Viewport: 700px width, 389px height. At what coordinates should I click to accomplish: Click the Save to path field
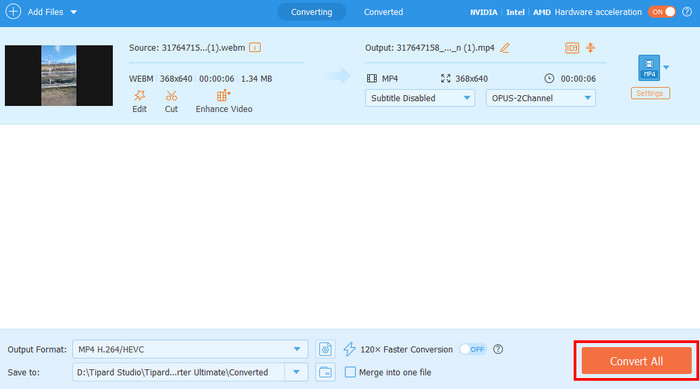point(178,372)
